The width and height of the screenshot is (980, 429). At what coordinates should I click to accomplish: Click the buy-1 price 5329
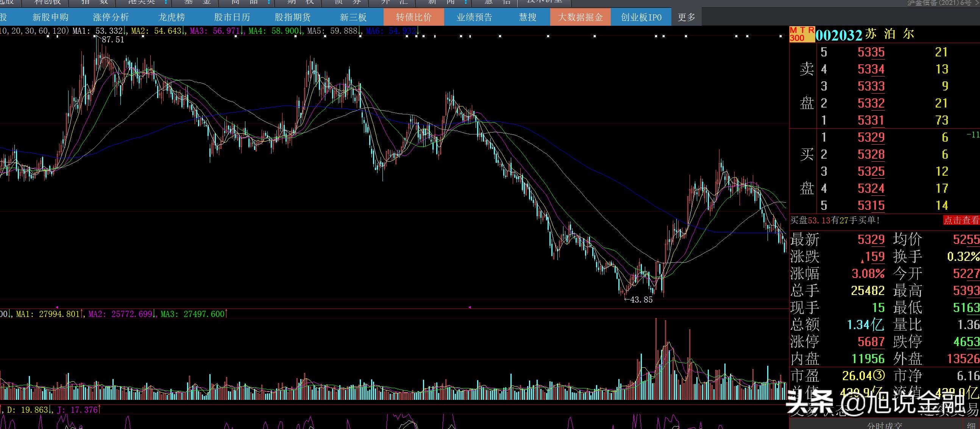(x=871, y=137)
